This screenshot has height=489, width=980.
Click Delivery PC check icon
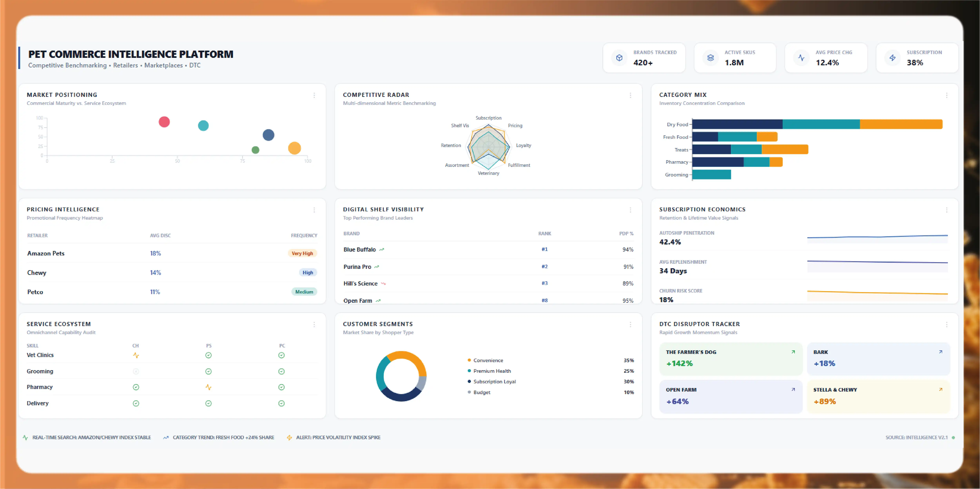[282, 403]
